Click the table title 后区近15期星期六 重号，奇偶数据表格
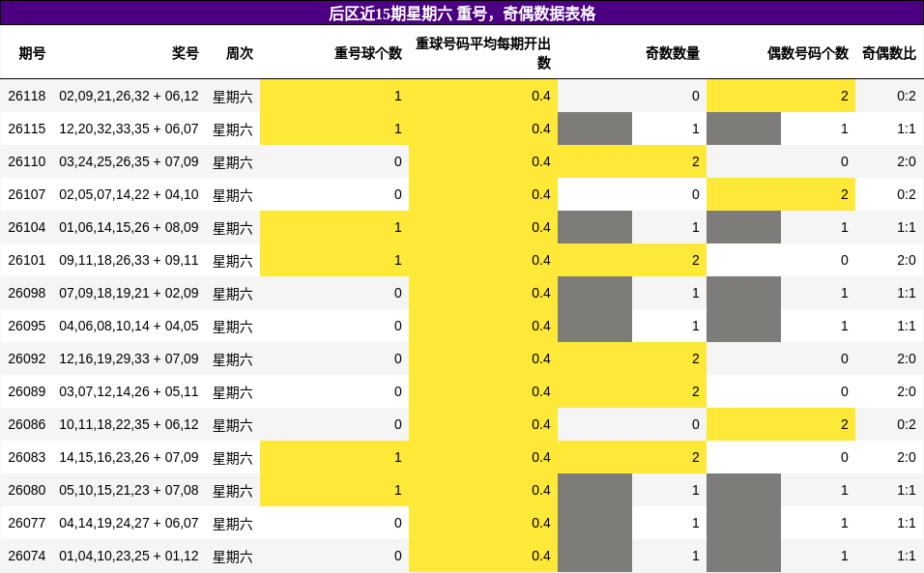Screen dimensions: 924x573 coord(462,14)
